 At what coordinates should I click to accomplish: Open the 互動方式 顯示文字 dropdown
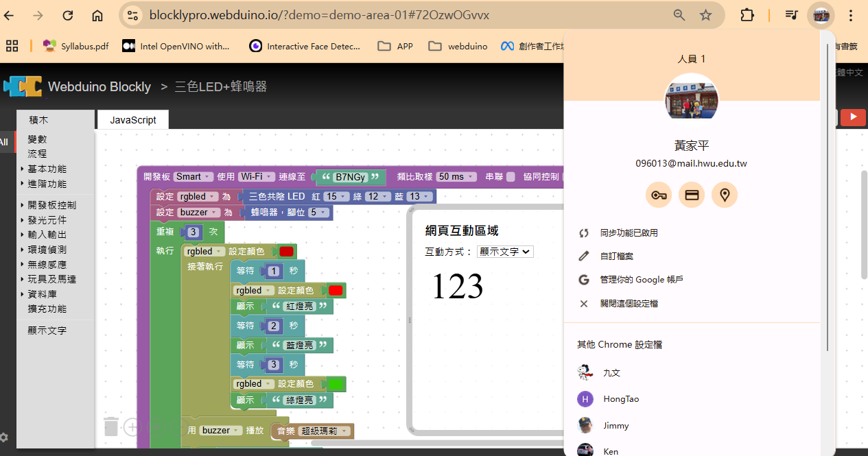click(x=505, y=252)
